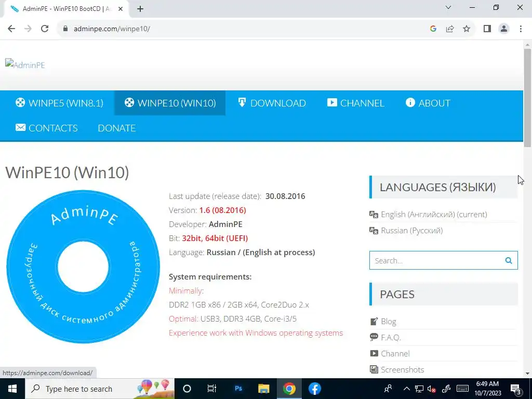Open the tab search chevron
Viewport: 532px width, 399px height.
(448, 7)
